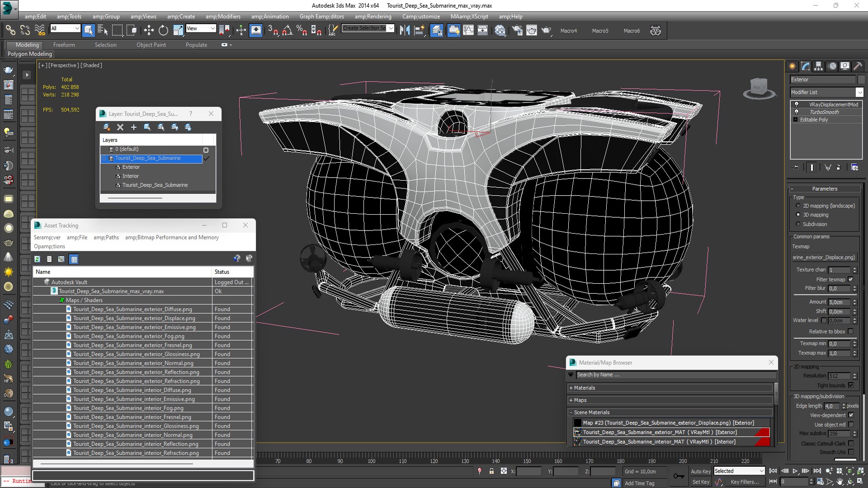Click the refresh icon in Asset Tracking
Screen dimensions: 868x488
tap(38, 259)
